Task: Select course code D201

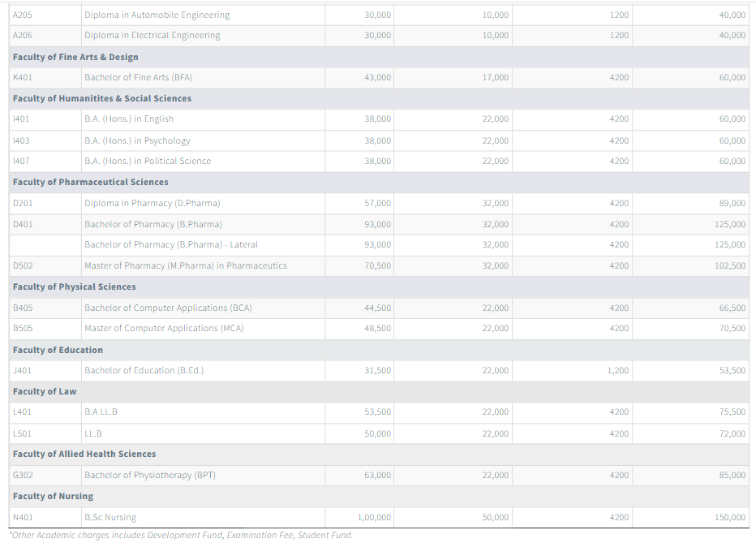Action: pos(23,203)
